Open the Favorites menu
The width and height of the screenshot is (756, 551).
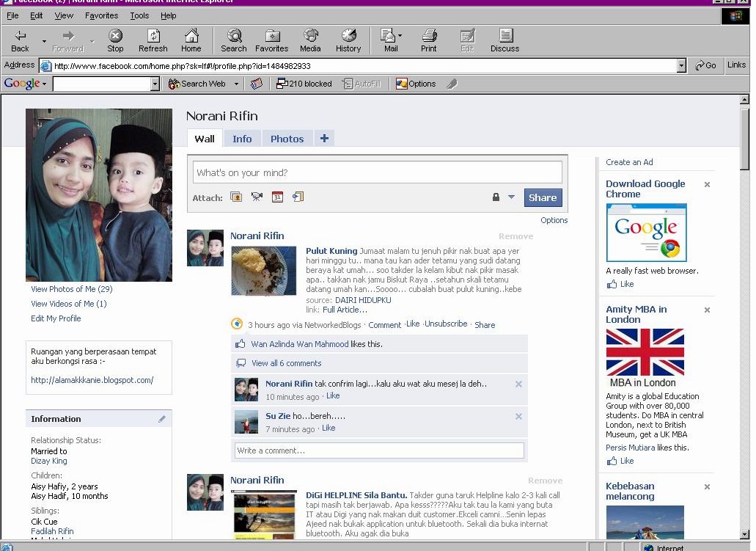[101, 15]
